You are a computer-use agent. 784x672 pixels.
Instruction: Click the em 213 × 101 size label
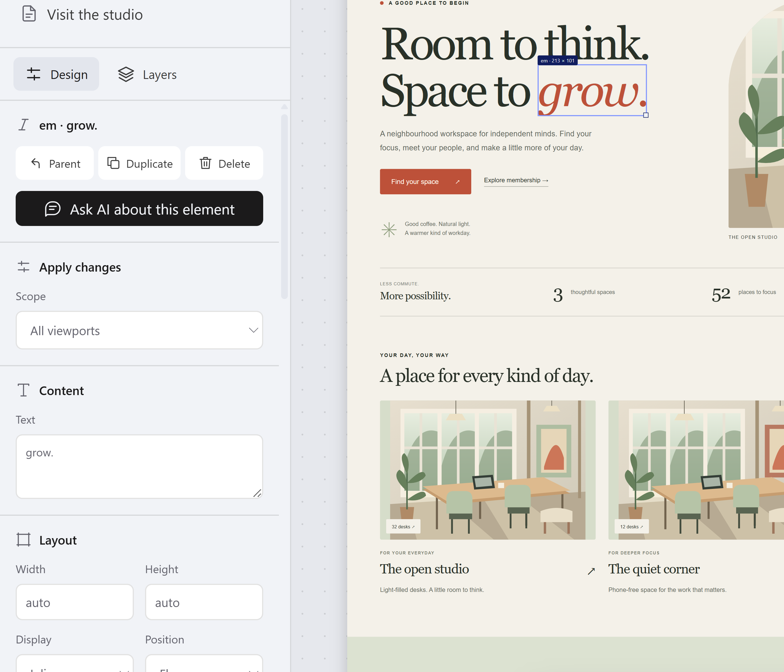(x=557, y=60)
